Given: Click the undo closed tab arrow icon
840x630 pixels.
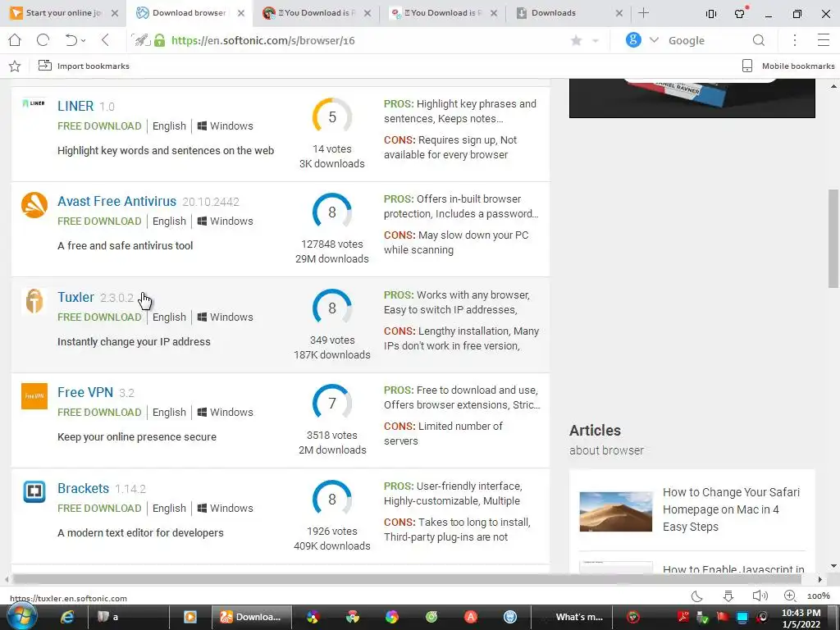Looking at the screenshot, I should (x=71, y=40).
